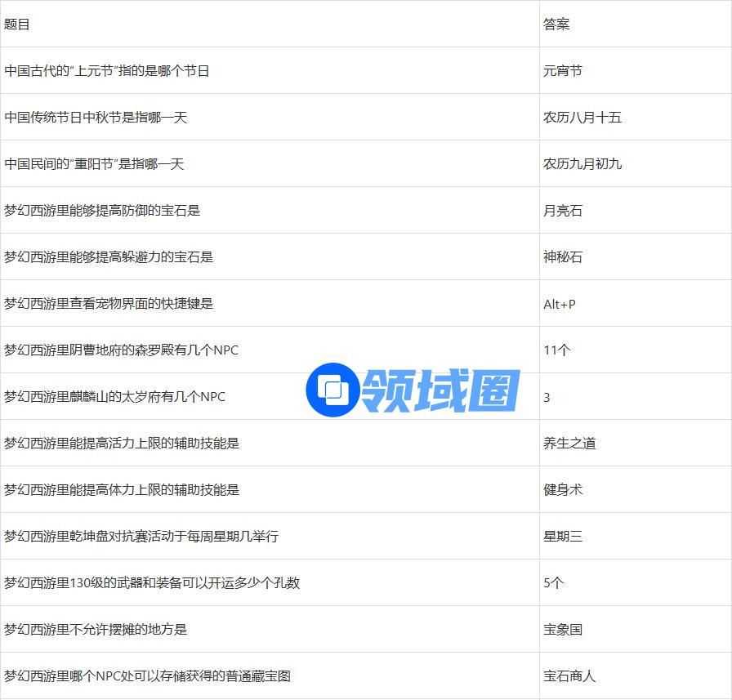Screen dimensions: 732x700
Task: Select the 130级 weapon question text
Action: pos(152,583)
